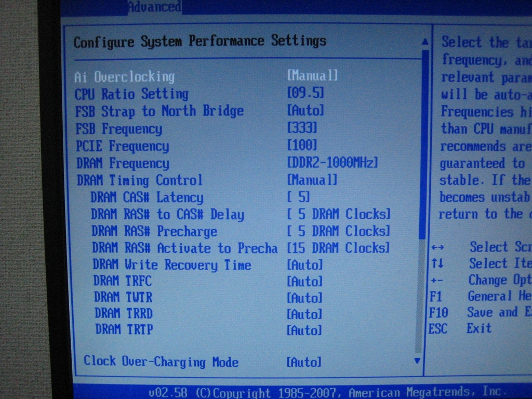Change Clock Over-Charging Mode [Auto] value
This screenshot has width=532, height=399.
[x=303, y=362]
